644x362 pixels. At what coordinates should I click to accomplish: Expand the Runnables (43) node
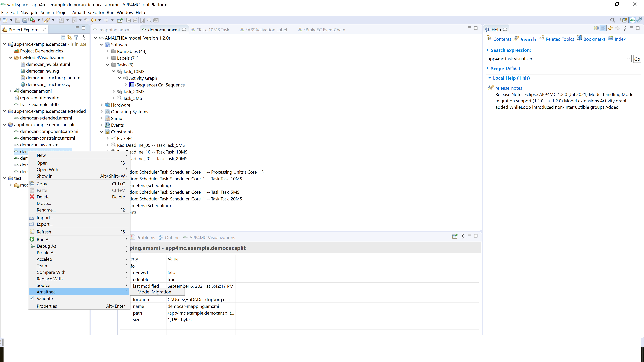click(108, 51)
